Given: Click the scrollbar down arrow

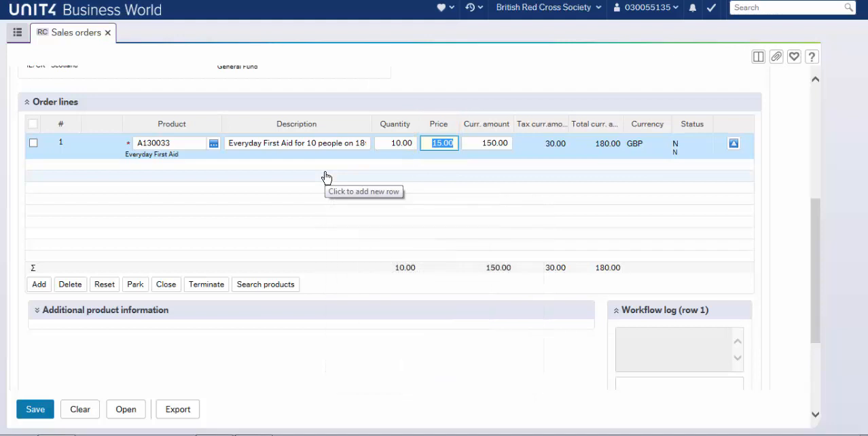Looking at the screenshot, I should pos(816,414).
